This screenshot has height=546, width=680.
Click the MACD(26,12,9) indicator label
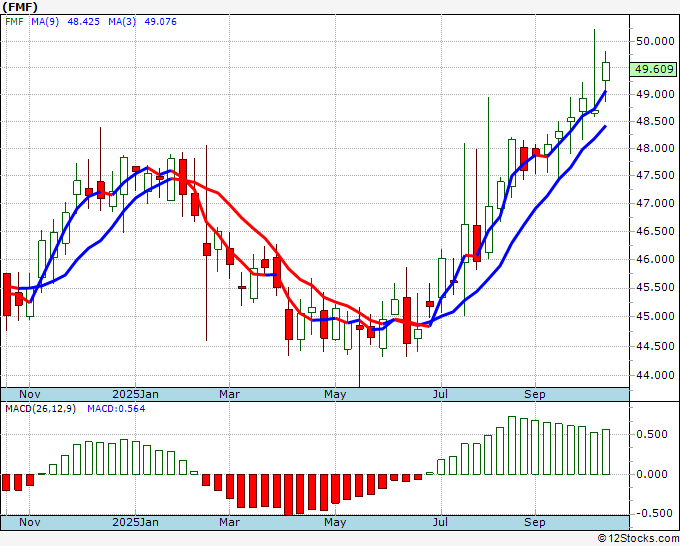point(40,409)
